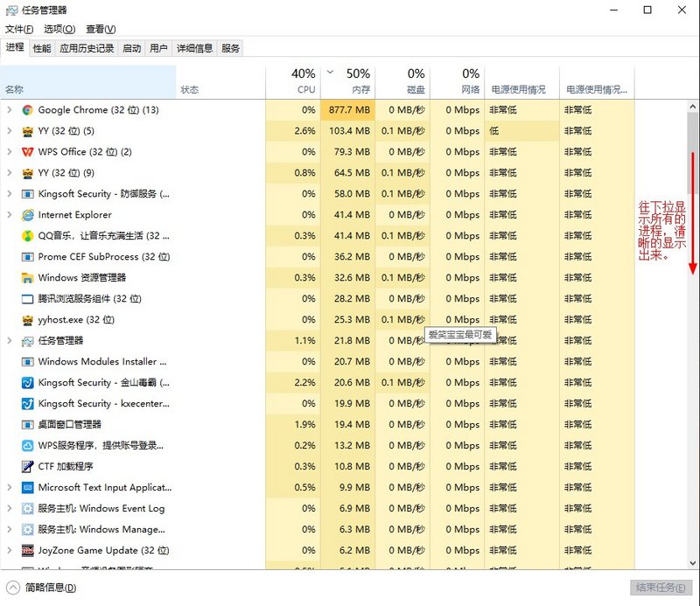Sort by the 电源使用情况 column header
700x606 pixels.
coord(521,81)
